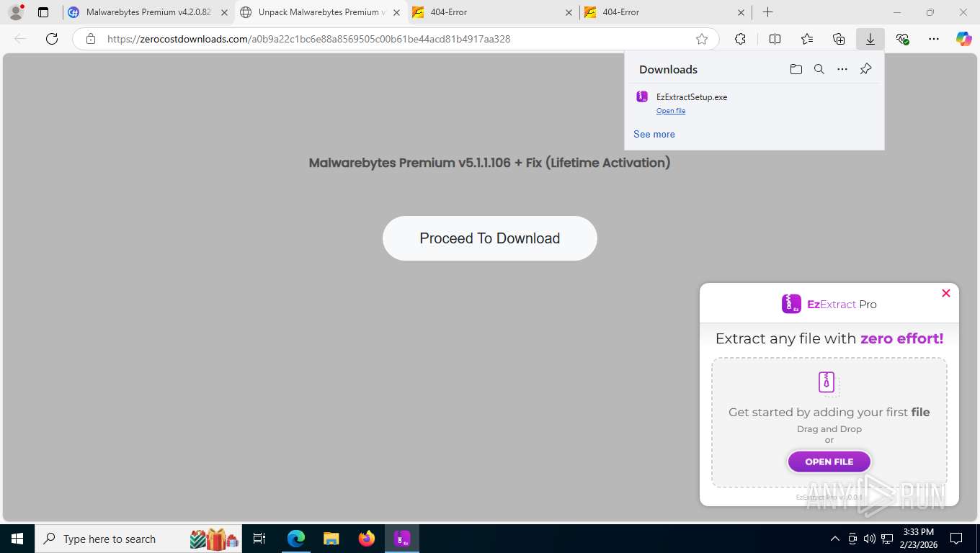
Task: Toggle the Downloads toolbar button
Action: click(870, 39)
